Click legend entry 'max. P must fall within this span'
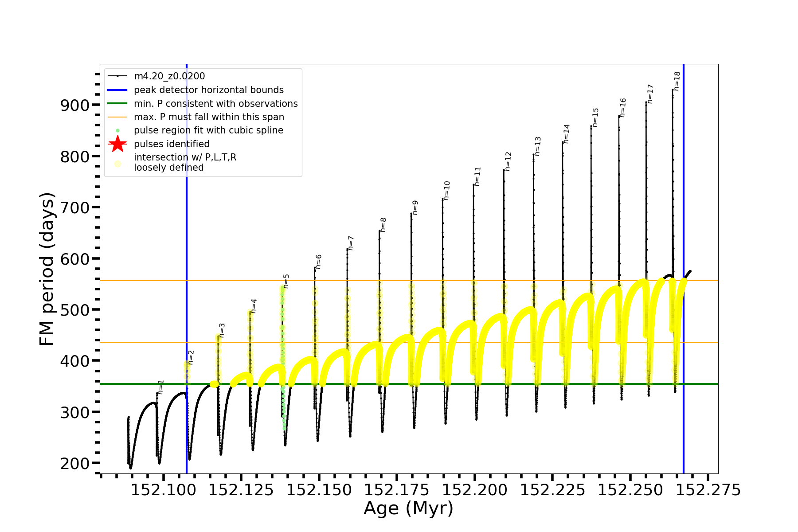The image size is (798, 532). (x=209, y=117)
